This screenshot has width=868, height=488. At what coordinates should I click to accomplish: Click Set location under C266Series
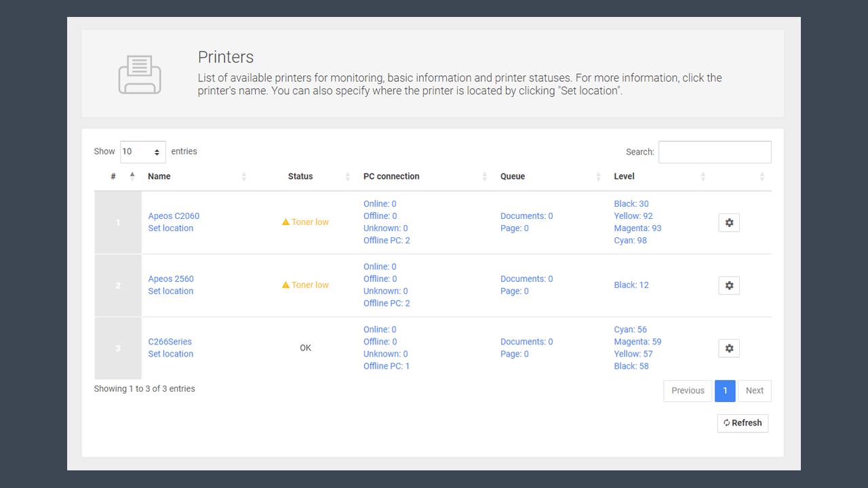(x=171, y=354)
